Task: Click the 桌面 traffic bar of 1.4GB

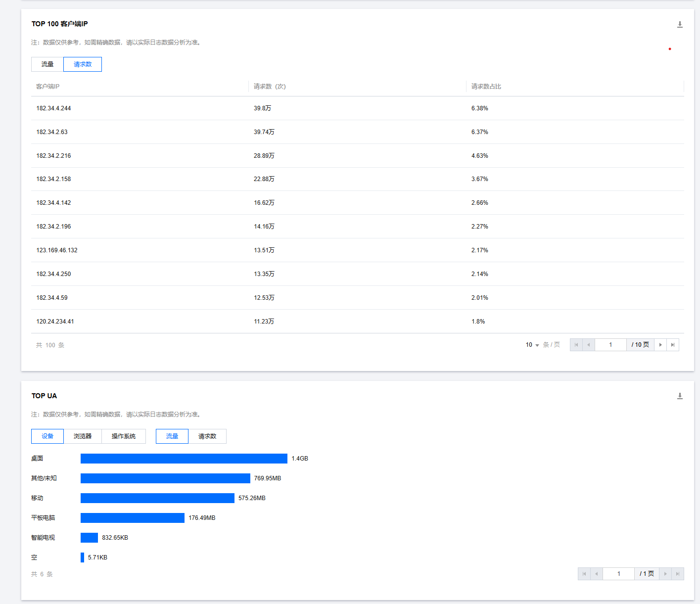Action: [x=184, y=459]
